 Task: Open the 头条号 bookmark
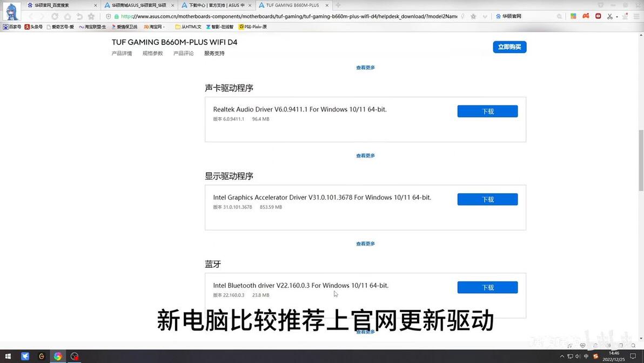(33, 27)
